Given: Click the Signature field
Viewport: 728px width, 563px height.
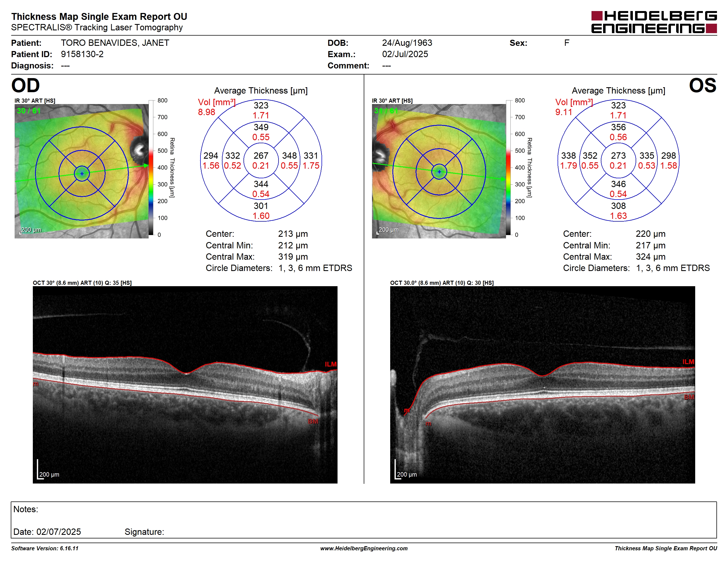Looking at the screenshot, I should coord(144,532).
